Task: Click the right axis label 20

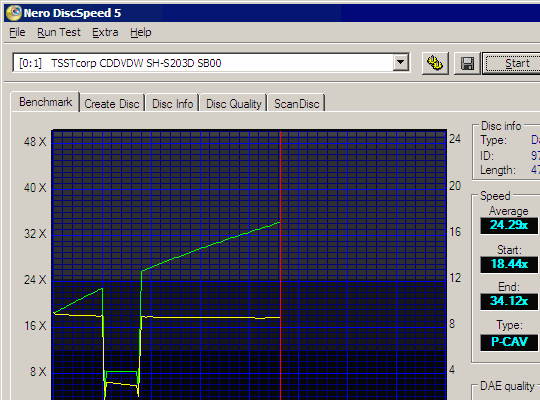Action: [455, 186]
